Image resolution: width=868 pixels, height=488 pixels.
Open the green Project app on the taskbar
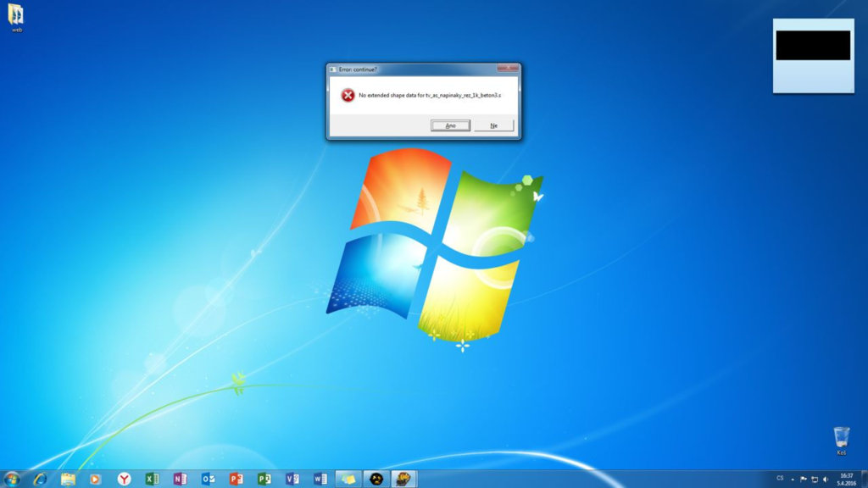click(264, 479)
